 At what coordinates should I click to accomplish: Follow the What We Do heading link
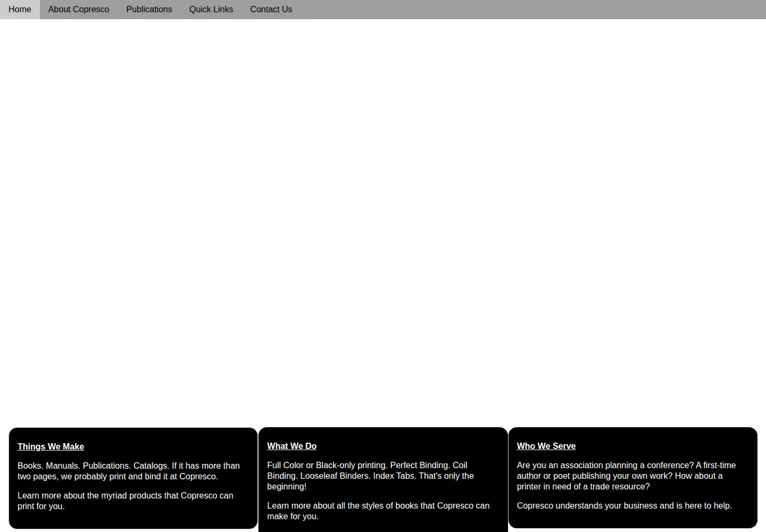pos(292,446)
